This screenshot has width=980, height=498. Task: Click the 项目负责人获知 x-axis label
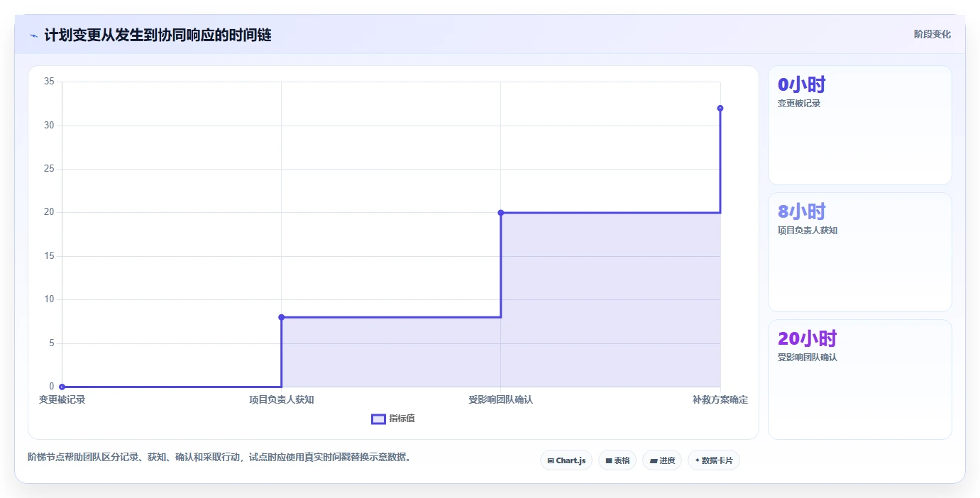pyautogui.click(x=282, y=399)
